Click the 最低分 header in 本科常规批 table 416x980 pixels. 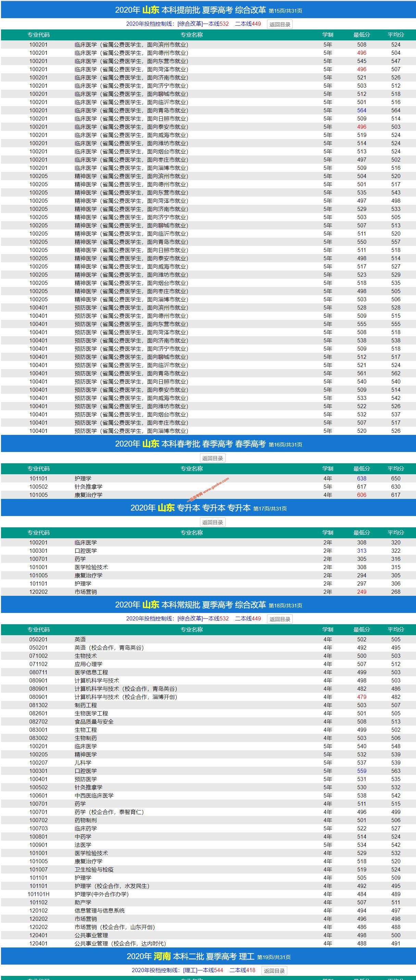(362, 630)
